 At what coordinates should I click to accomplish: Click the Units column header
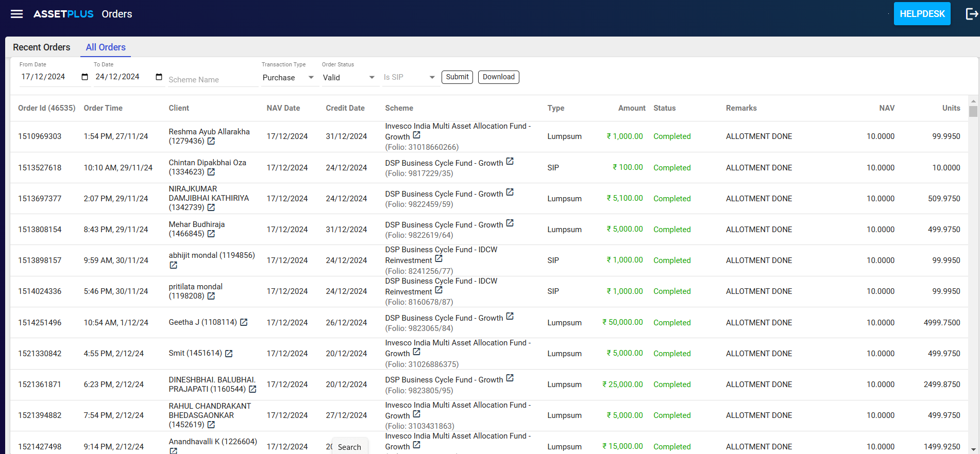[951, 108]
